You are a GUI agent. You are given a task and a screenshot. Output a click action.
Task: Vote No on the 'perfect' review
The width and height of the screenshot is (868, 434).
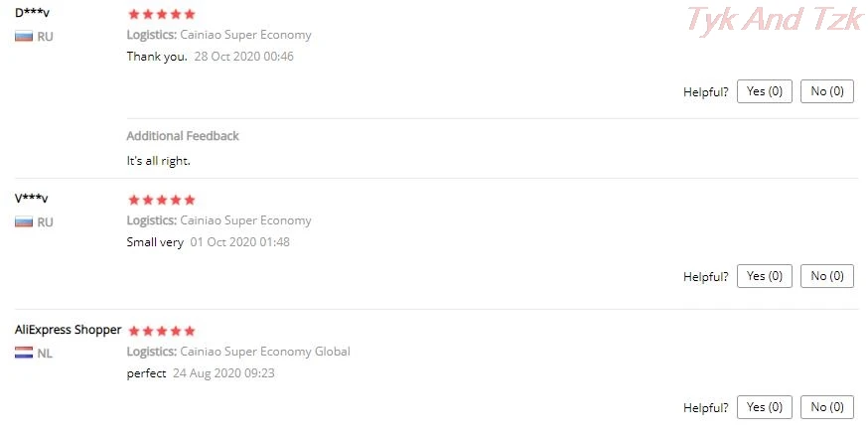pyautogui.click(x=827, y=407)
